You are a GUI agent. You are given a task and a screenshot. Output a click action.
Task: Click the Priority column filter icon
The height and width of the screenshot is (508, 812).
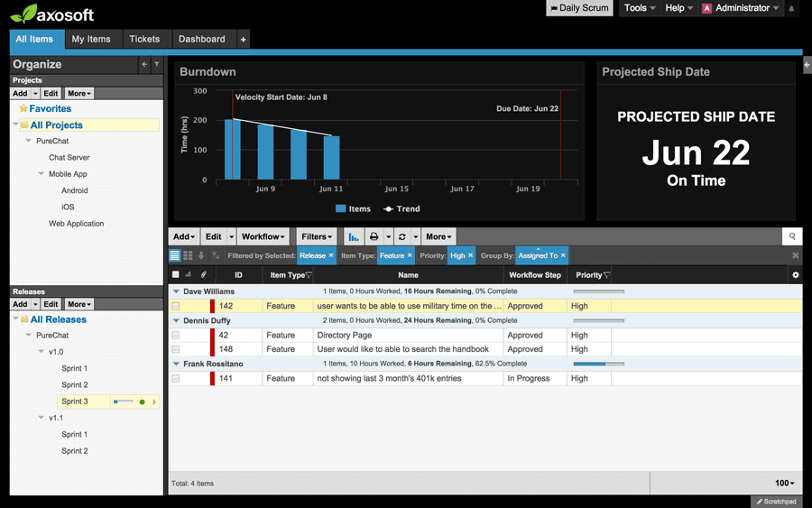coord(606,275)
